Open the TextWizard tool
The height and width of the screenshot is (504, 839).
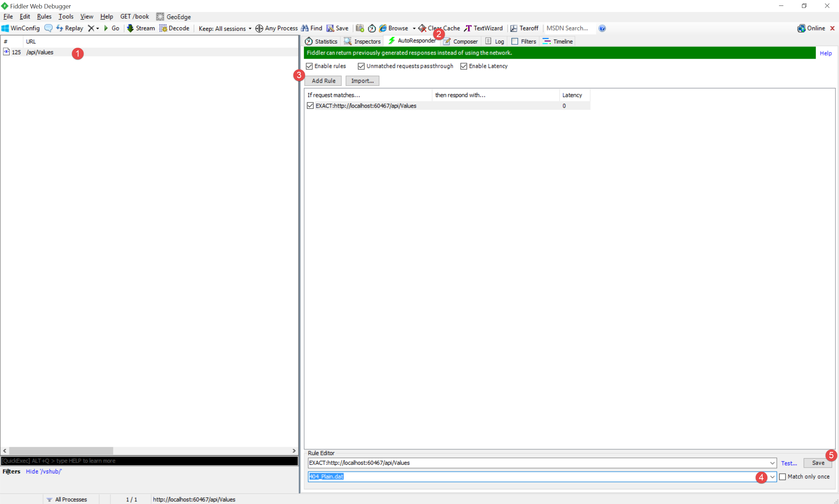tap(484, 28)
